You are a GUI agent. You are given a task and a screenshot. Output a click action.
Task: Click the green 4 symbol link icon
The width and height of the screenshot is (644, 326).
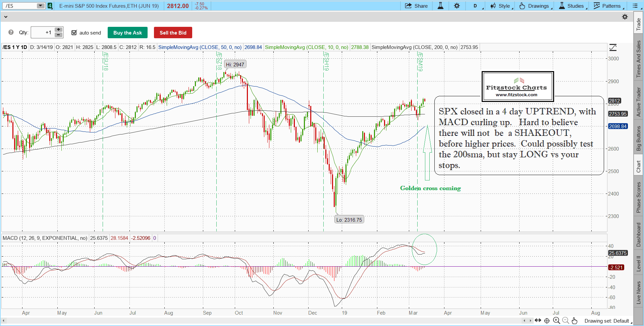50,6
